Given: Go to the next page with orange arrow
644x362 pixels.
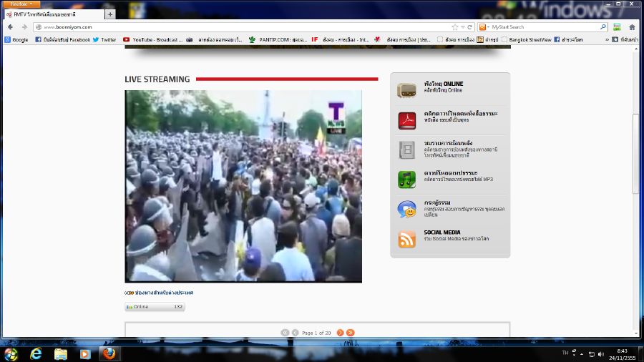Looking at the screenshot, I should [340, 333].
